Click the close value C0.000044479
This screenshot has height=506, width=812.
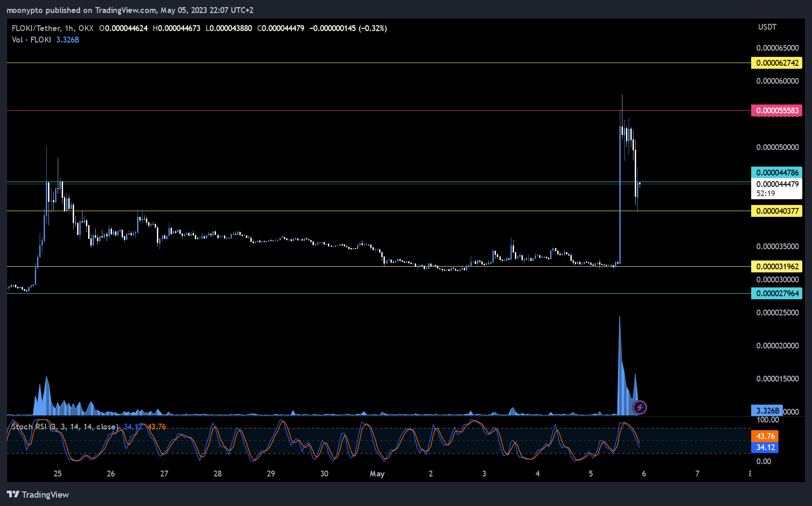coord(281,28)
